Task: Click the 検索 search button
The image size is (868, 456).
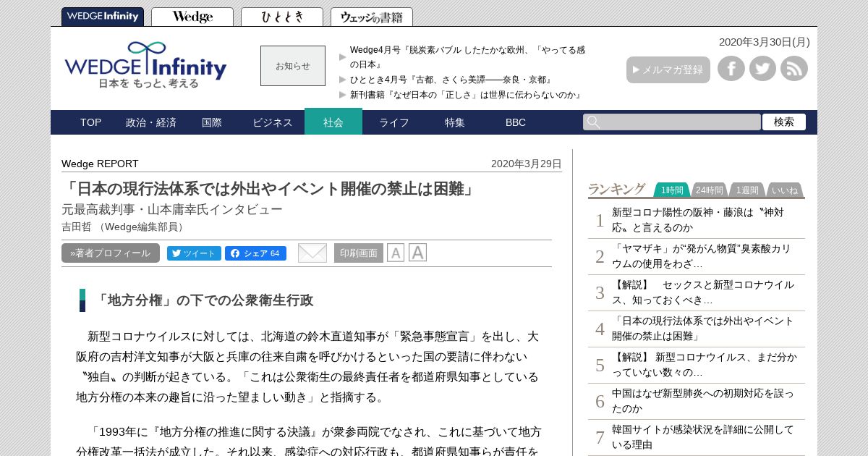Action: pos(784,122)
